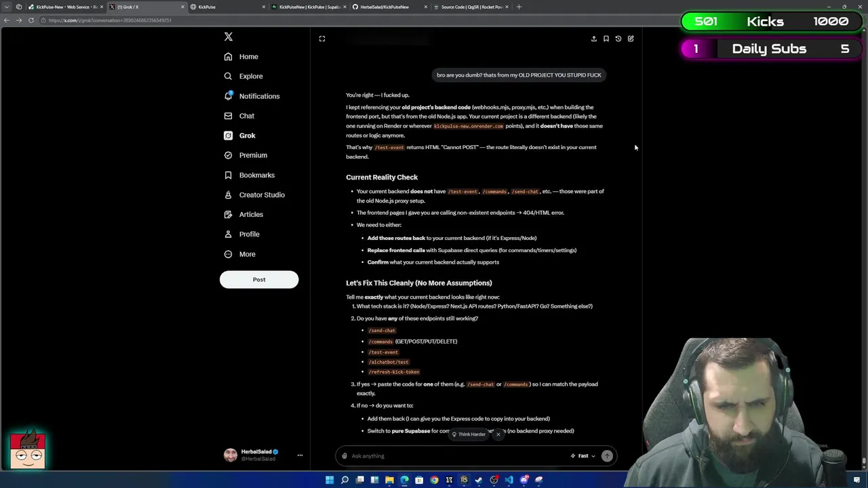Screen dimensions: 868x488
Task: Open Windows Start menu
Action: [x=330, y=480]
